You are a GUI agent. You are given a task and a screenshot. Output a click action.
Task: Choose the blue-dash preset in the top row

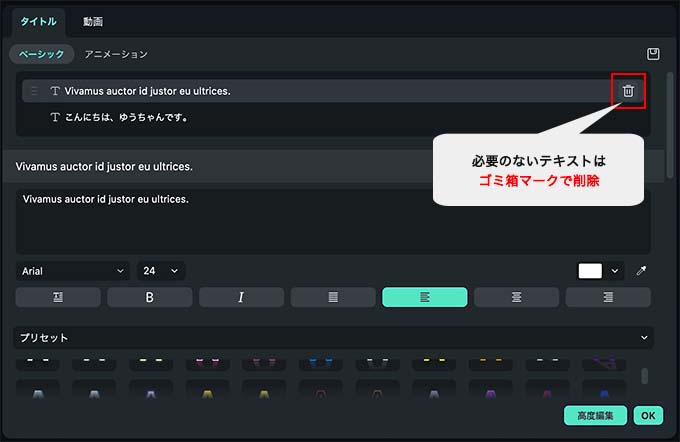pos(321,362)
